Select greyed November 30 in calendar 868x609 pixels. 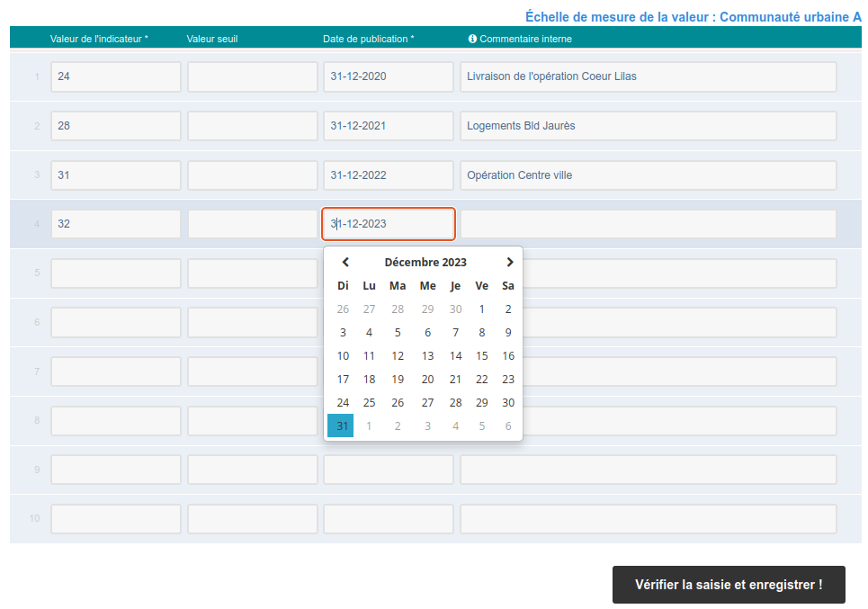[456, 309]
